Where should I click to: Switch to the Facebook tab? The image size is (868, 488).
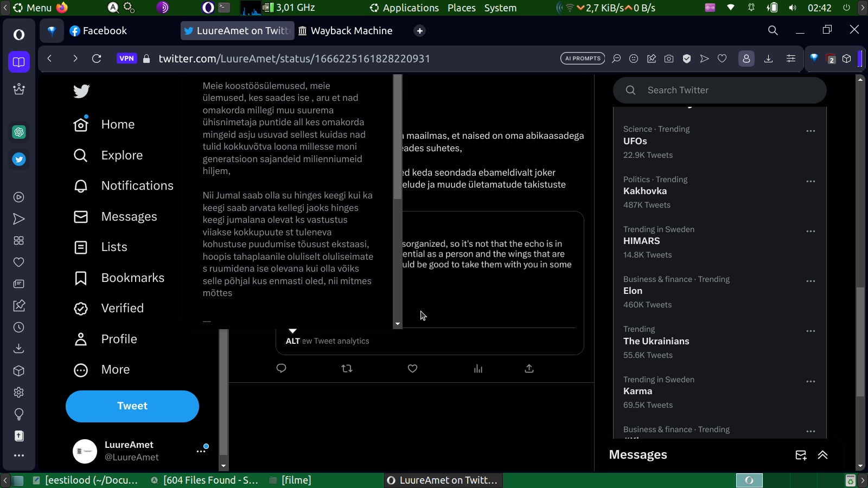click(98, 31)
